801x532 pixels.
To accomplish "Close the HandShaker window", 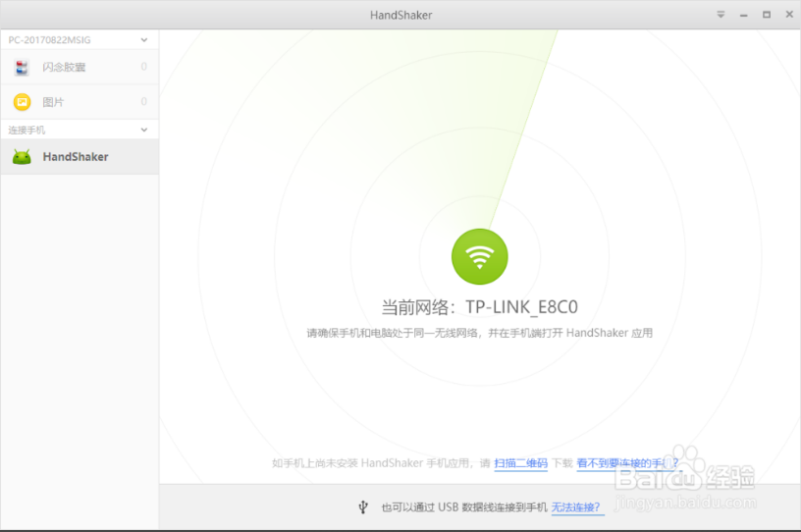I will click(x=789, y=15).
